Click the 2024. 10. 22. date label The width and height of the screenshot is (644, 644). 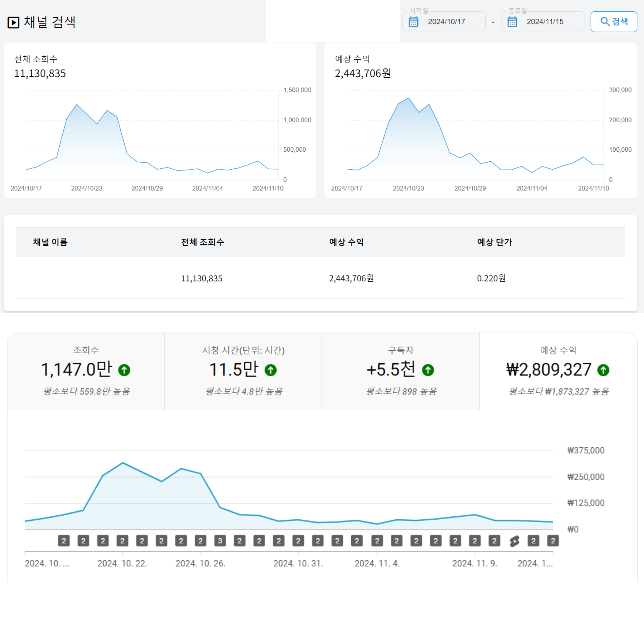pyautogui.click(x=122, y=564)
